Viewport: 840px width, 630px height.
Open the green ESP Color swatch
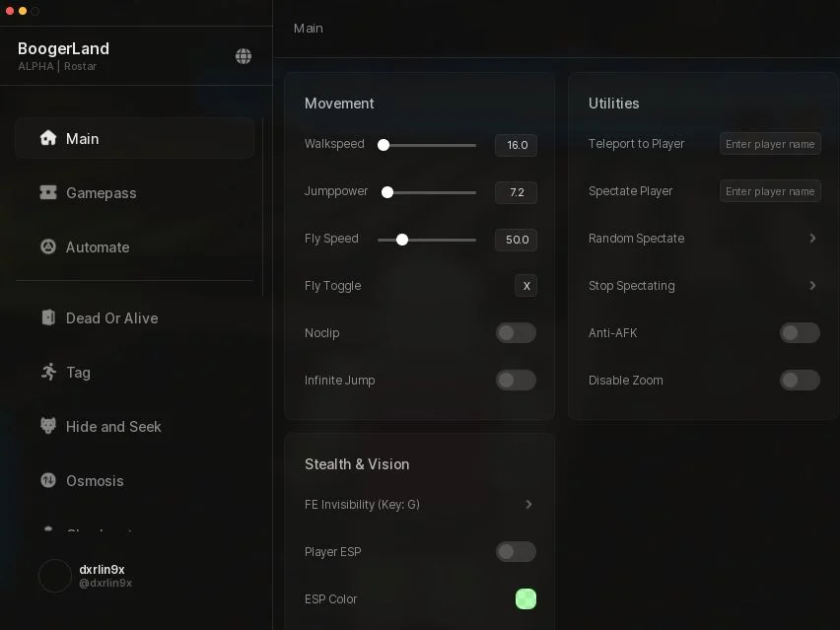[525, 598]
